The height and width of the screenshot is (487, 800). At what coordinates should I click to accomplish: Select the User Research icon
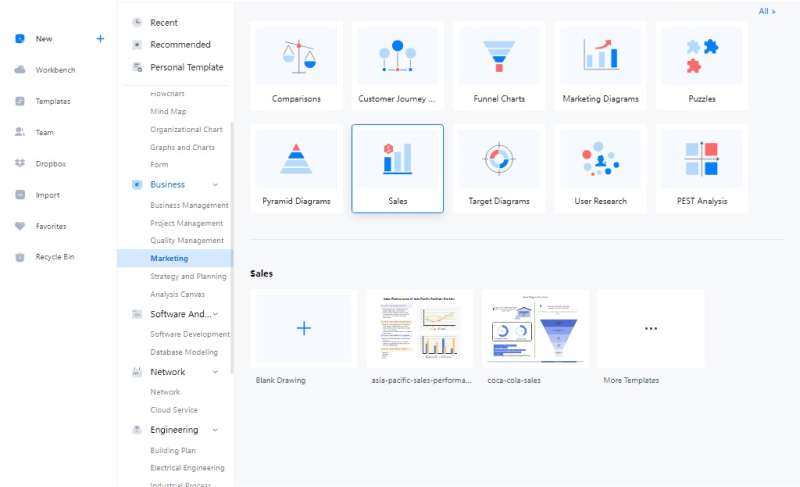point(601,159)
